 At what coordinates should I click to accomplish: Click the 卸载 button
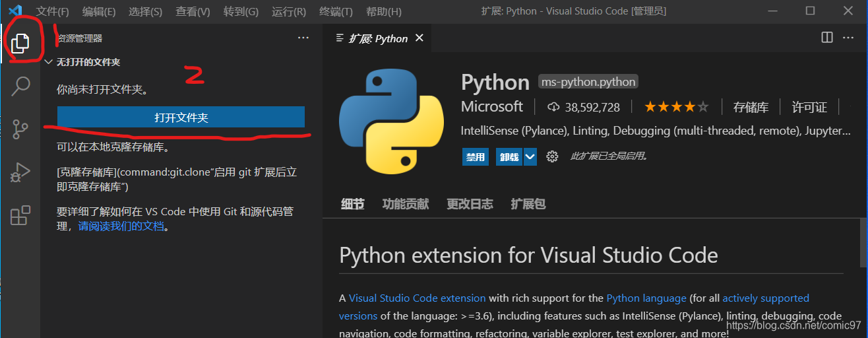tap(509, 156)
